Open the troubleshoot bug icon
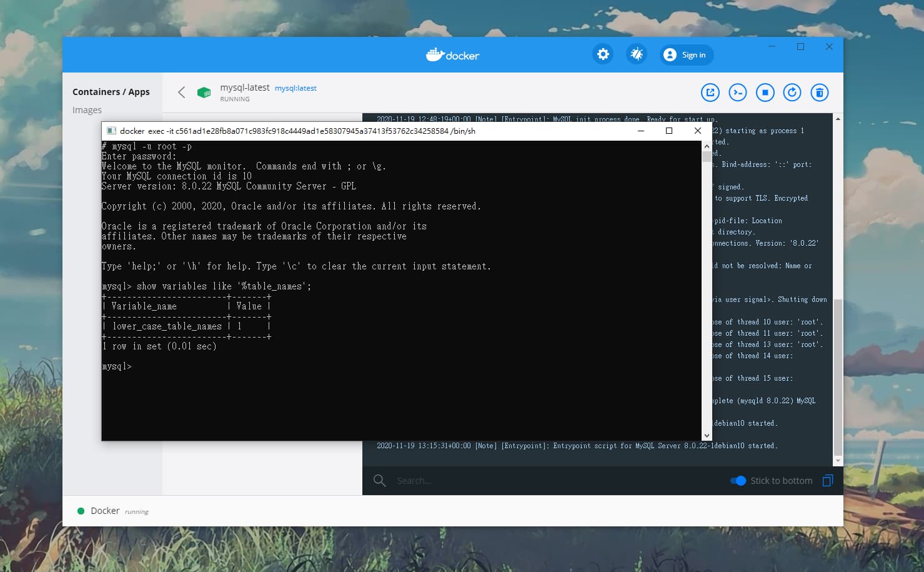Screen dimensions: 924x572 tap(637, 54)
